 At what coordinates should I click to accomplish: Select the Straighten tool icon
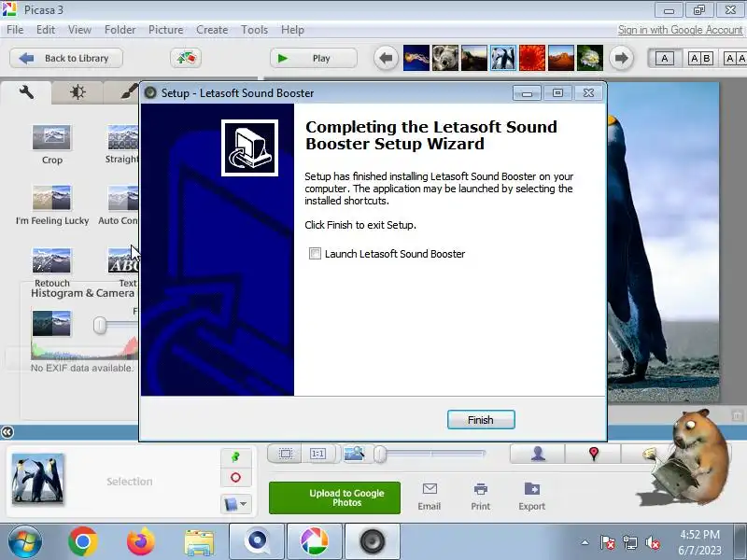click(123, 137)
